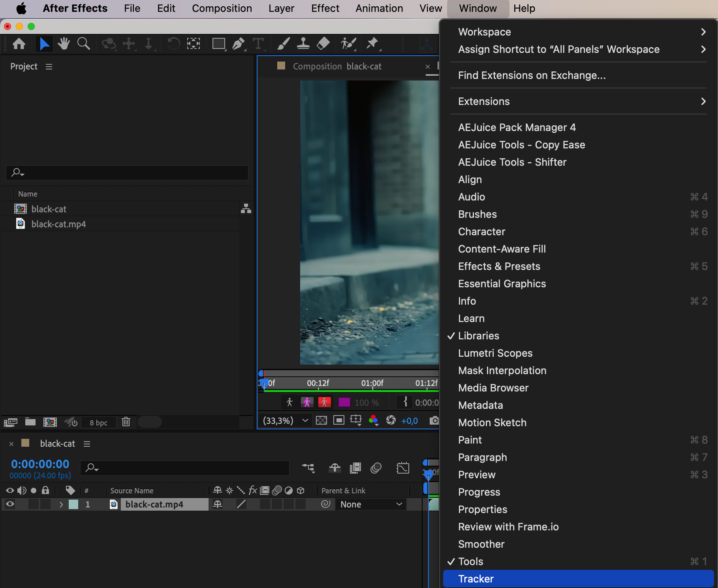The image size is (718, 588).
Task: Select the Eraser tool
Action: [x=323, y=43]
